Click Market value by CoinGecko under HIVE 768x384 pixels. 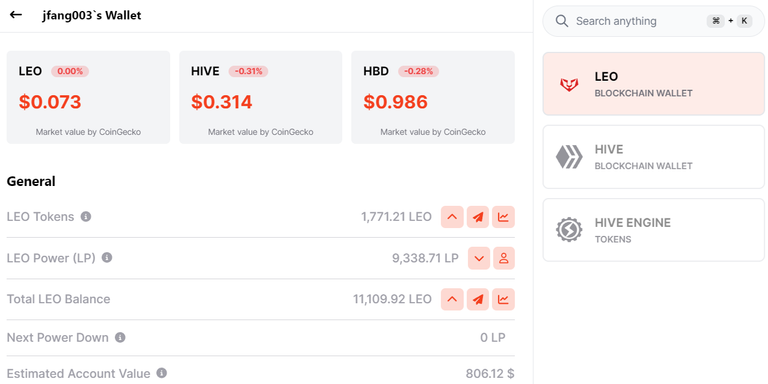(x=261, y=132)
